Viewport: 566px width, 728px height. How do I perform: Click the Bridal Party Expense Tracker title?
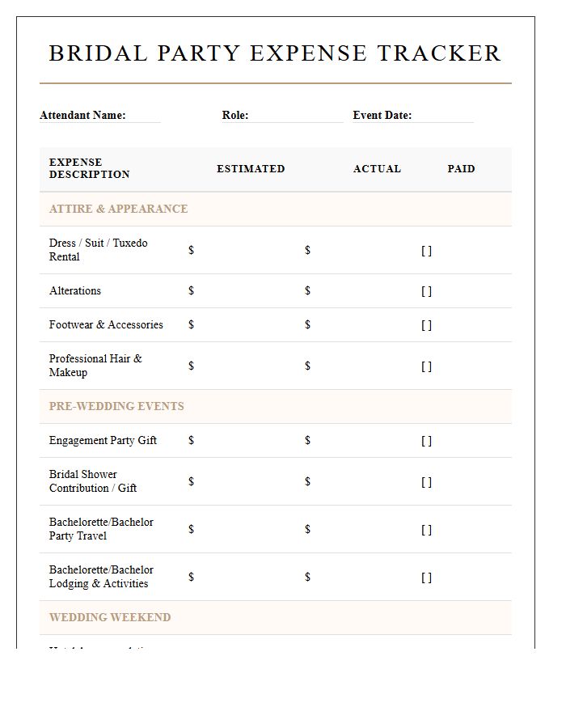click(x=275, y=53)
